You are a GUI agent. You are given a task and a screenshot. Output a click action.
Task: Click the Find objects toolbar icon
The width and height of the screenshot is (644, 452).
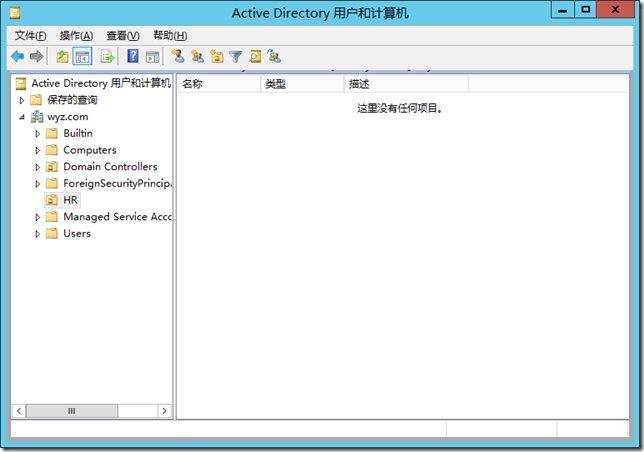(255, 56)
